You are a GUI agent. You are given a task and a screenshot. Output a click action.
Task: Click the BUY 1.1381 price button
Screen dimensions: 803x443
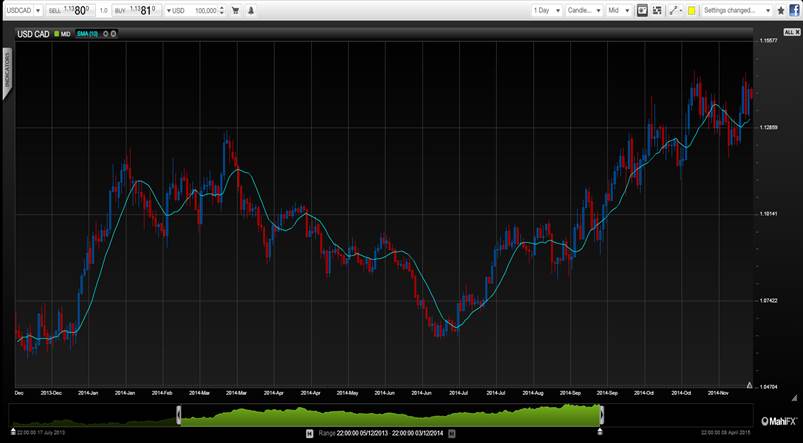click(x=135, y=10)
